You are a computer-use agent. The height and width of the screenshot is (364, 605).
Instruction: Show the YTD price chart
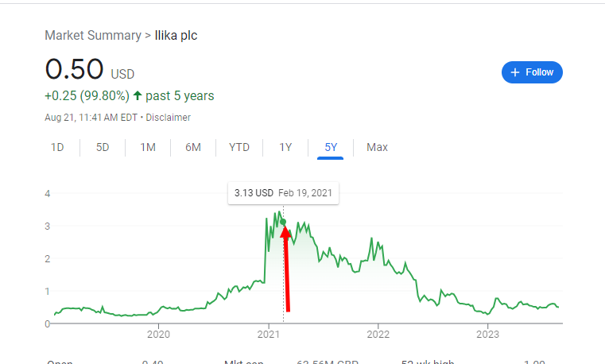pyautogui.click(x=239, y=147)
